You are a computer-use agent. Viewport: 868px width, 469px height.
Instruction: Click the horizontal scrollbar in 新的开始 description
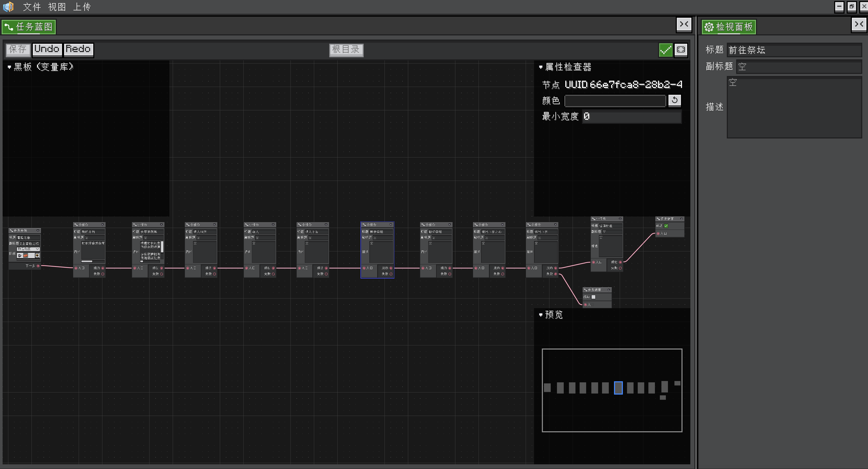(87, 261)
